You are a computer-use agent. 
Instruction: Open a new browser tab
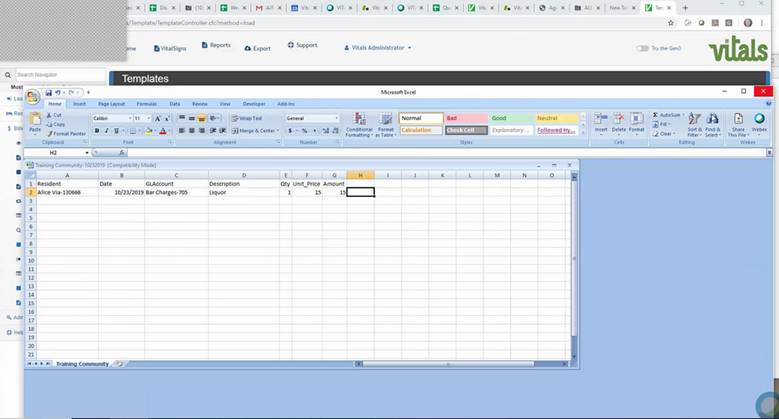pos(685,8)
